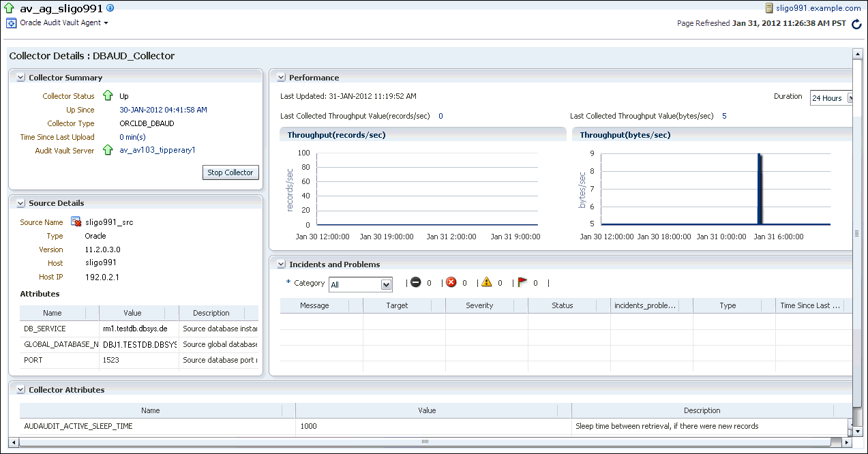Click the Collector Status up arrow icon
868x454 pixels.
point(108,96)
